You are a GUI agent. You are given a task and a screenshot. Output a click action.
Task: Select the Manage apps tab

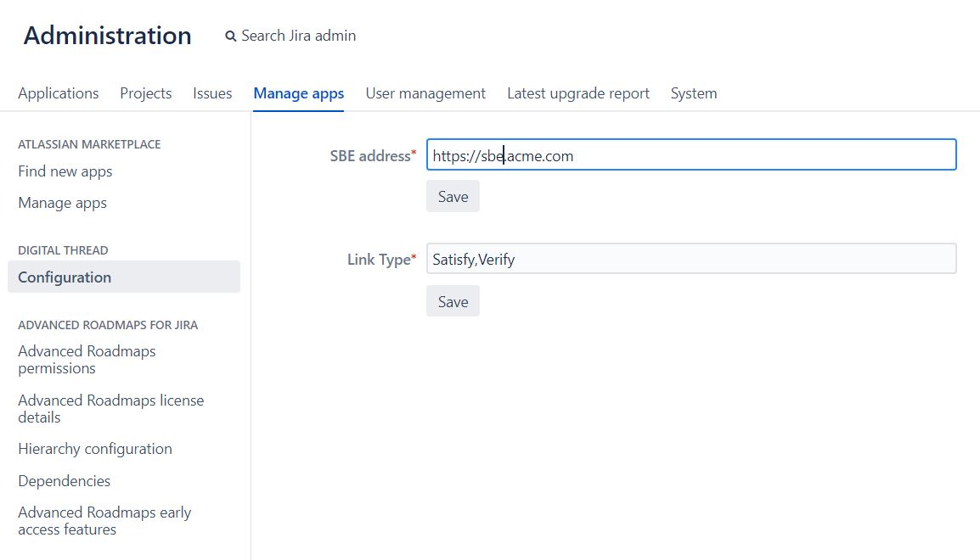[x=299, y=93]
